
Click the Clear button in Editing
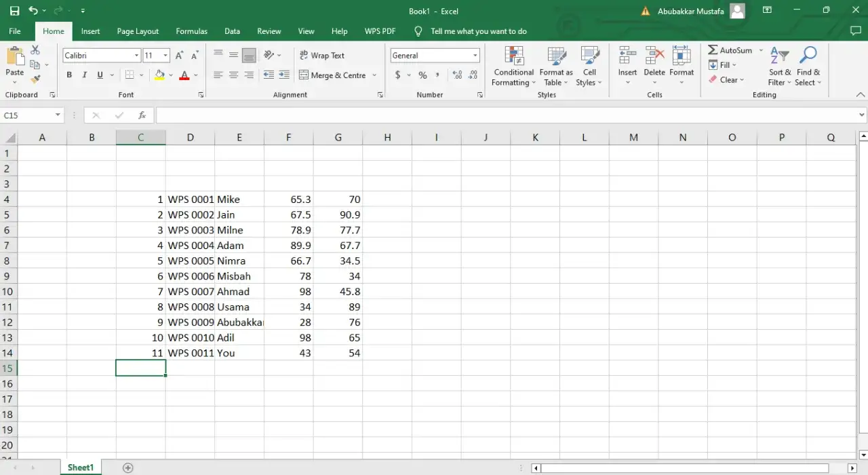726,79
